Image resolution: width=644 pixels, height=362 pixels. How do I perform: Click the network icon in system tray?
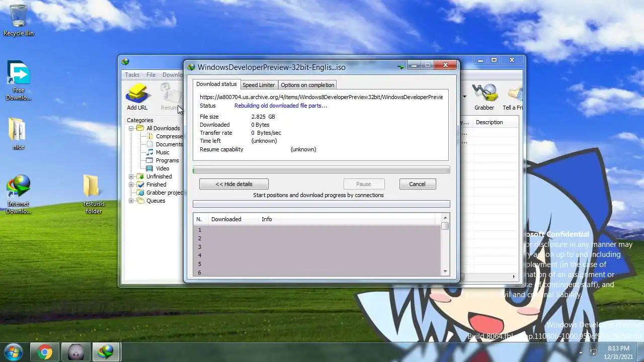[593, 352]
